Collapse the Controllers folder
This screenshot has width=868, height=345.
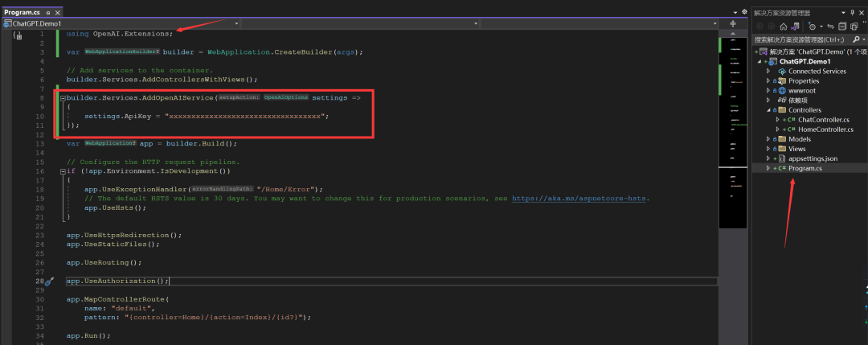[768, 110]
